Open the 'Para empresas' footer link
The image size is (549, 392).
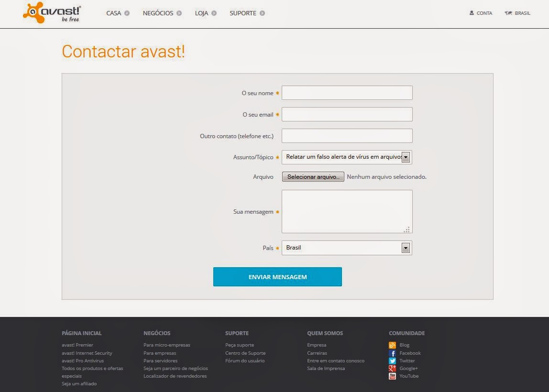(160, 353)
